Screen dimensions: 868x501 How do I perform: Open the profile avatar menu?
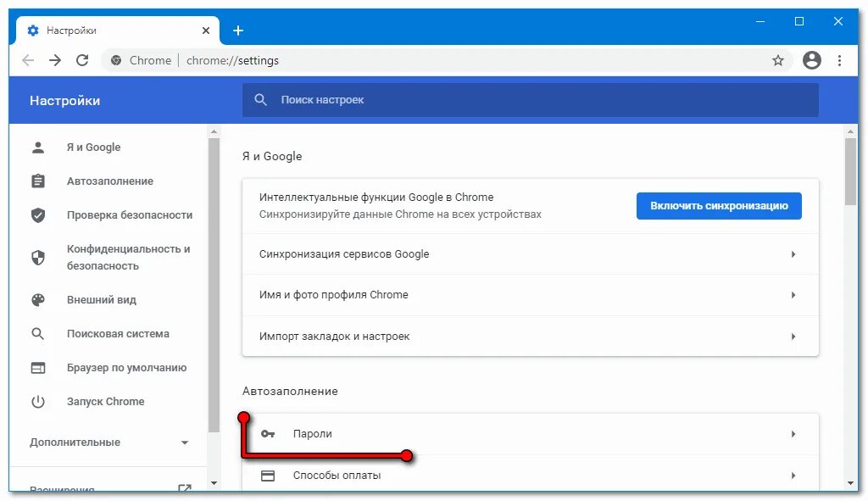coord(811,60)
